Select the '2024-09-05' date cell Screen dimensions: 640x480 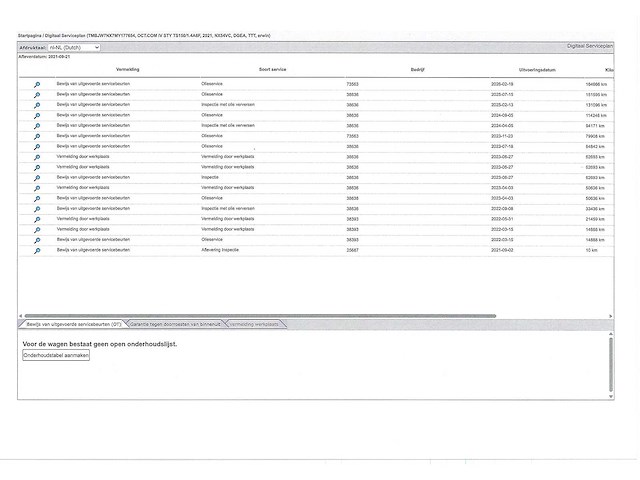pos(502,116)
